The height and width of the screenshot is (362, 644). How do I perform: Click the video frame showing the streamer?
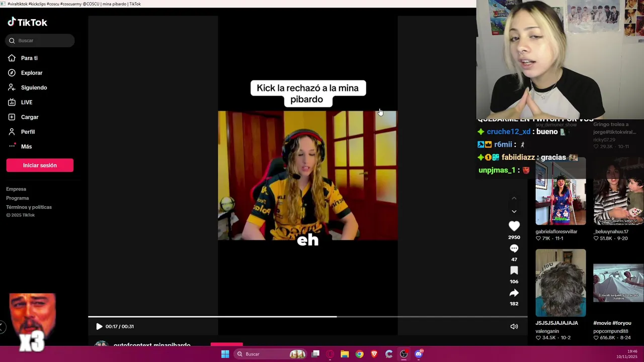[x=307, y=175]
